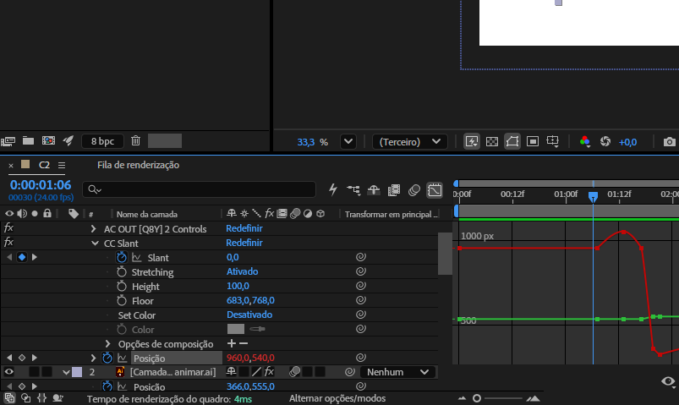Open the C2 timeline panel menu

pyautogui.click(x=61, y=165)
